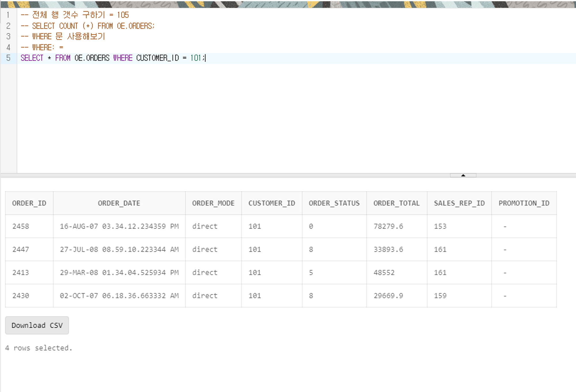Click the ORDER_ID column header
576x392 pixels.
pyautogui.click(x=29, y=203)
